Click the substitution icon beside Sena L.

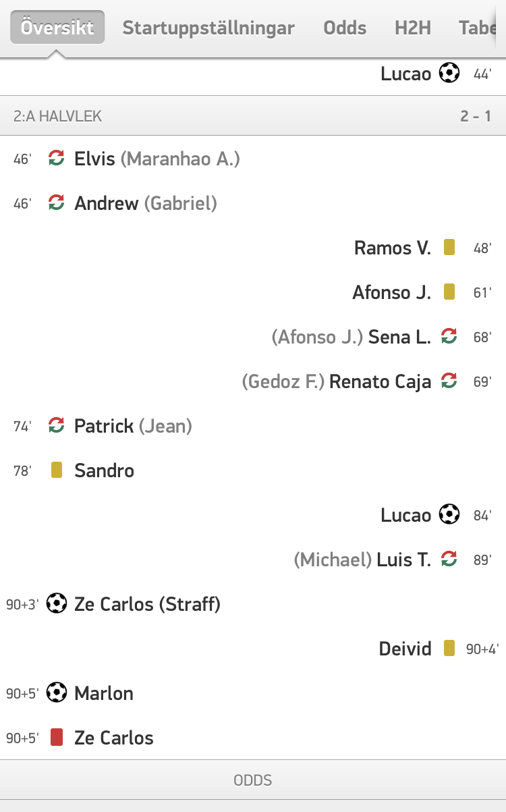pyautogui.click(x=449, y=336)
